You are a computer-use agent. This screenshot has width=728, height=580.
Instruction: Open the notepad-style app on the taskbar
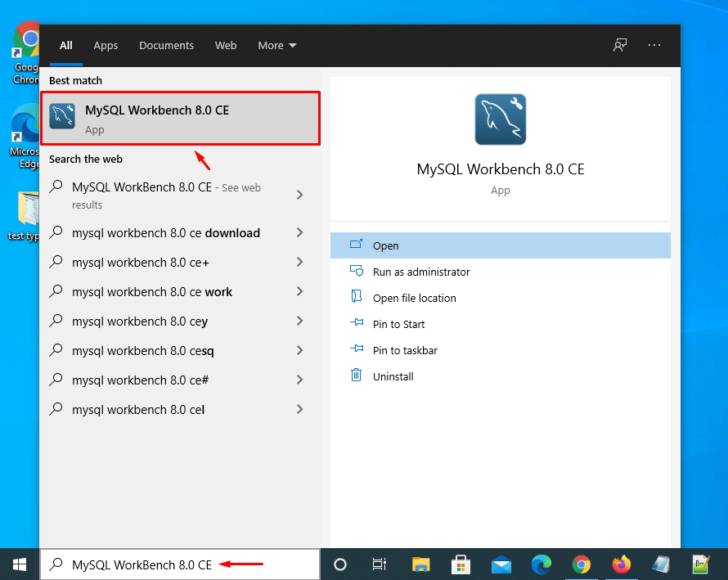click(661, 564)
